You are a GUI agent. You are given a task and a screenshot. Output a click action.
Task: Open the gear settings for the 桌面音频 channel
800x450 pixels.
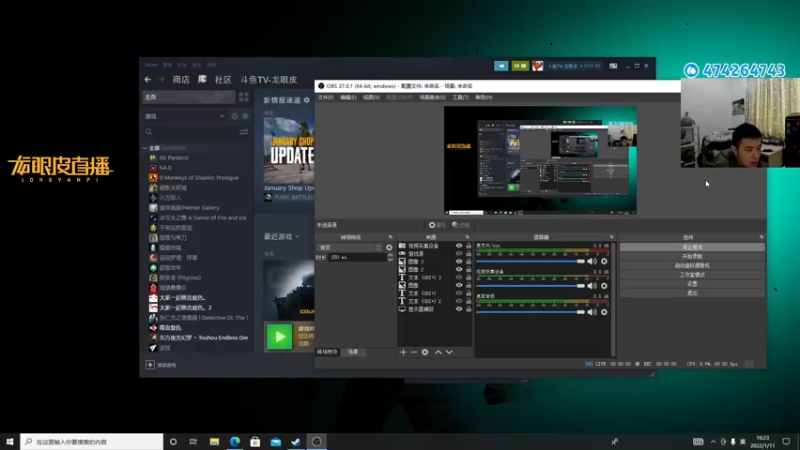coord(604,312)
